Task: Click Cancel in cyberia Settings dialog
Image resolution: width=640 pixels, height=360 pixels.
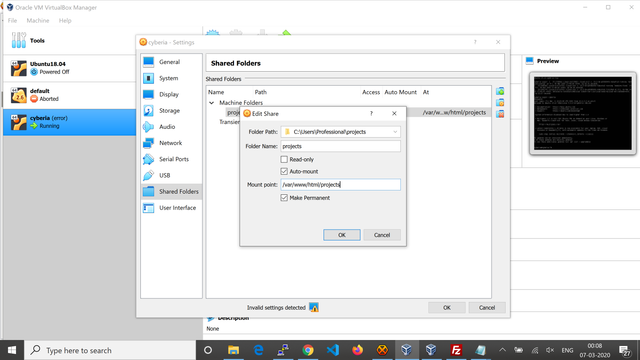Action: [487, 307]
